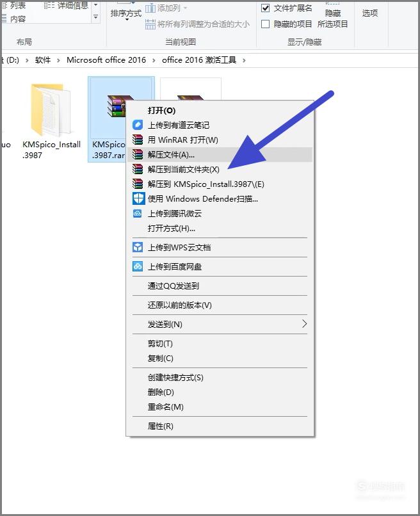
Task: Choose 上传到WPS云文档
Action: click(x=220, y=247)
